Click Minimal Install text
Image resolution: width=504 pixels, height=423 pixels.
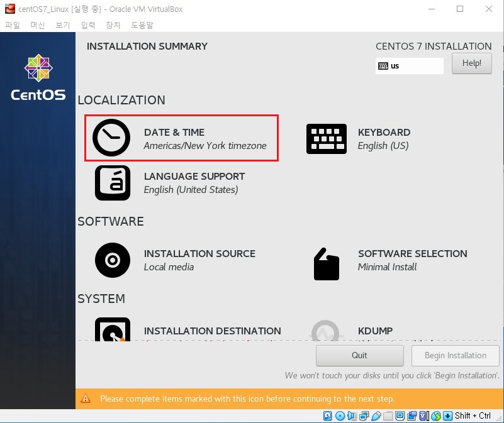click(x=388, y=267)
